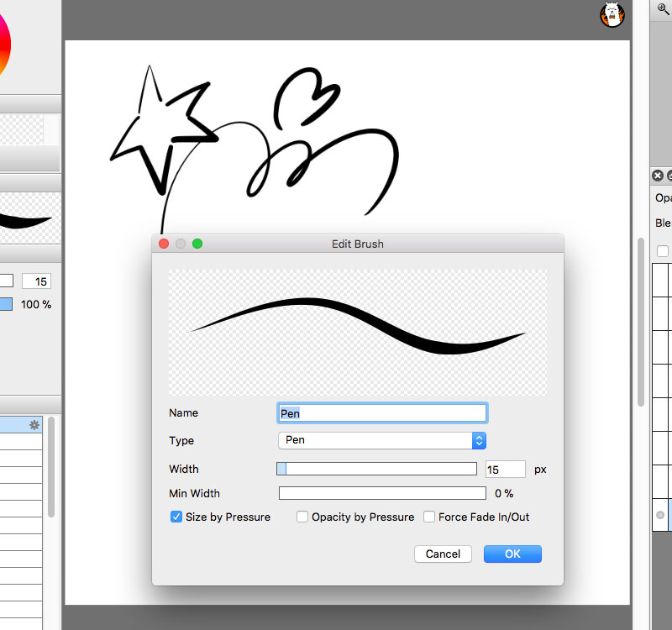Click the brush list scrollbar
Screen dimensions: 672x630
51,467
